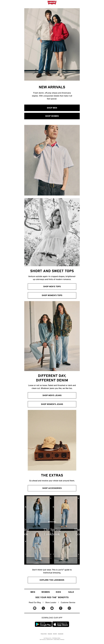
Task: Open Levi's Facebook page icon
Action: pos(35,608)
